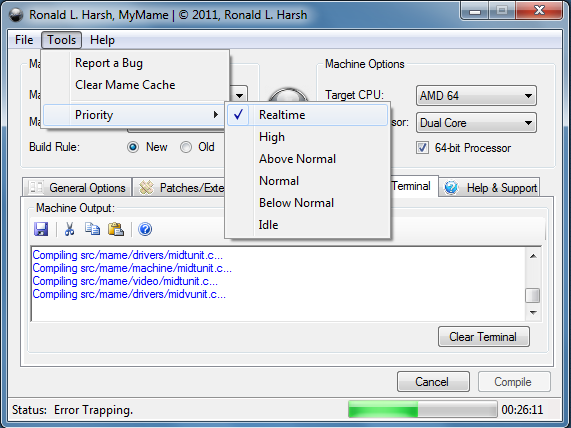The image size is (571, 428).
Task: Close the Tools menu
Action: pyautogui.click(x=62, y=40)
